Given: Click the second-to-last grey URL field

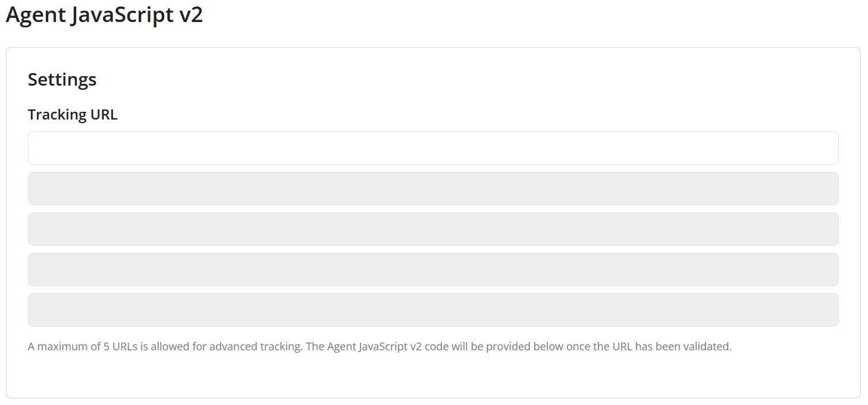Looking at the screenshot, I should pos(433,269).
